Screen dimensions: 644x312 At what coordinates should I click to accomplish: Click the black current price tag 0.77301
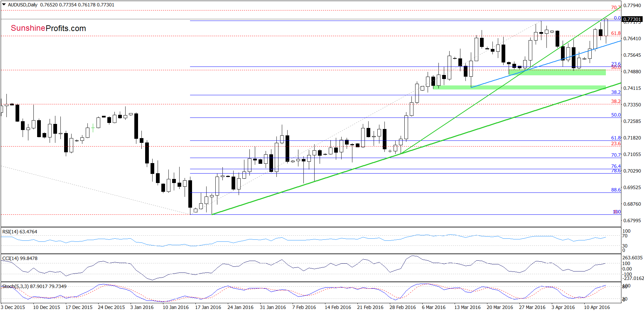pyautogui.click(x=632, y=19)
